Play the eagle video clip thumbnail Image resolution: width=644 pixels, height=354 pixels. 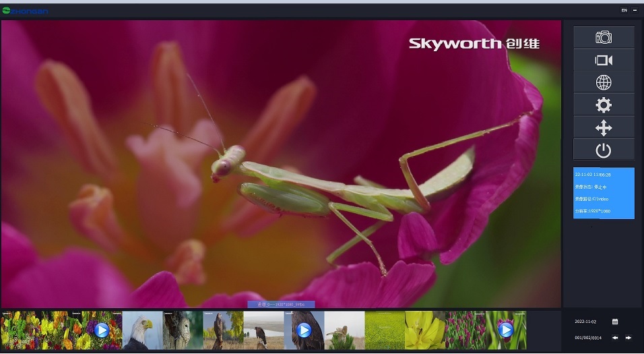304,330
